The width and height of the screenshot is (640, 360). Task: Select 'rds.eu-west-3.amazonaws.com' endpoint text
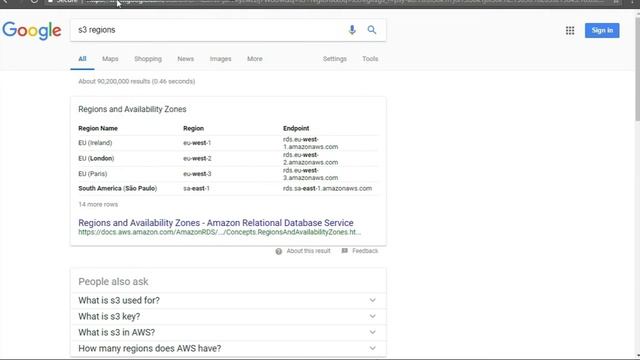[310, 174]
